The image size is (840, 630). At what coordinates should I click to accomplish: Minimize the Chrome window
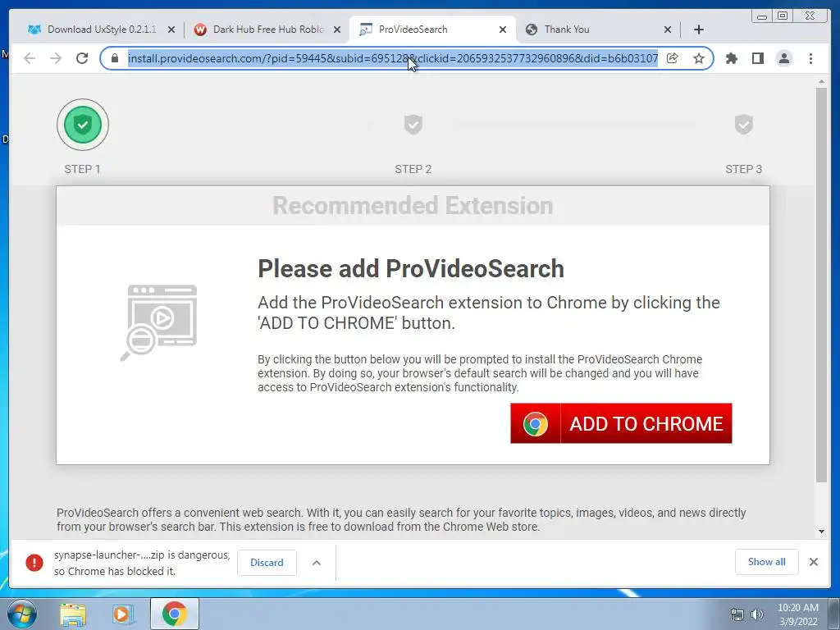762,16
